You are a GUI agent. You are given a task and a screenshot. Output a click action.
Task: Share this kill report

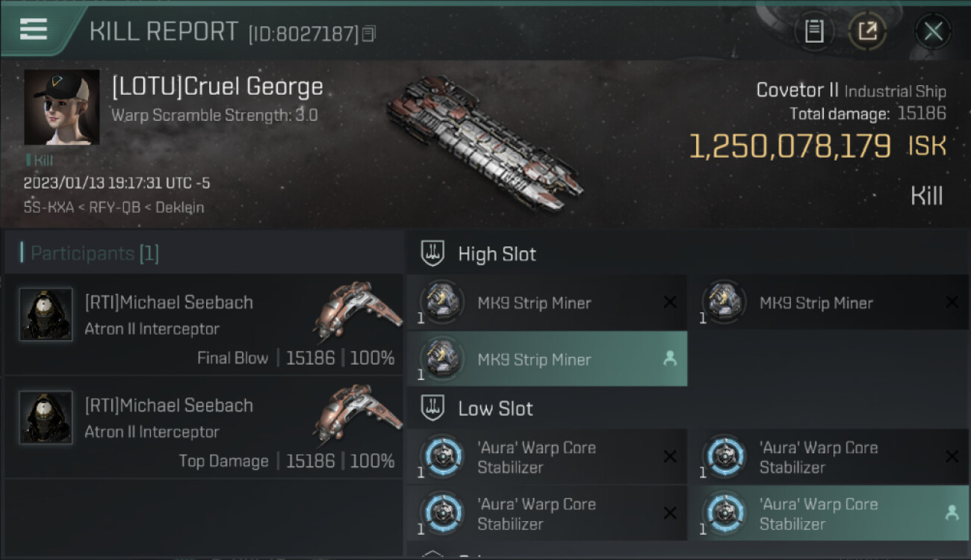click(867, 31)
